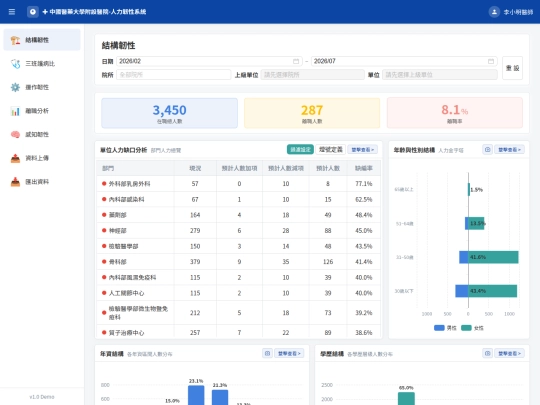The height and width of the screenshot is (405, 540).
Task: Open the user avatar icon top right
Action: tap(494, 12)
